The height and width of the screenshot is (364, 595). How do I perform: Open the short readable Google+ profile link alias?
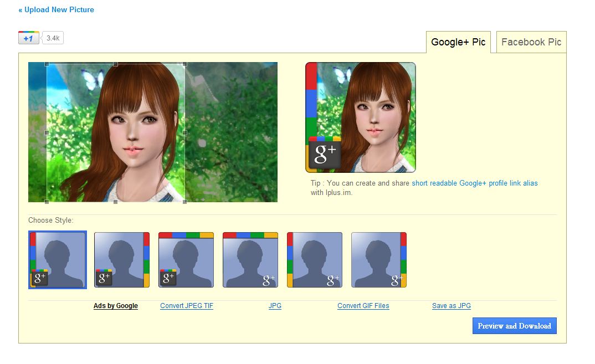(x=474, y=183)
